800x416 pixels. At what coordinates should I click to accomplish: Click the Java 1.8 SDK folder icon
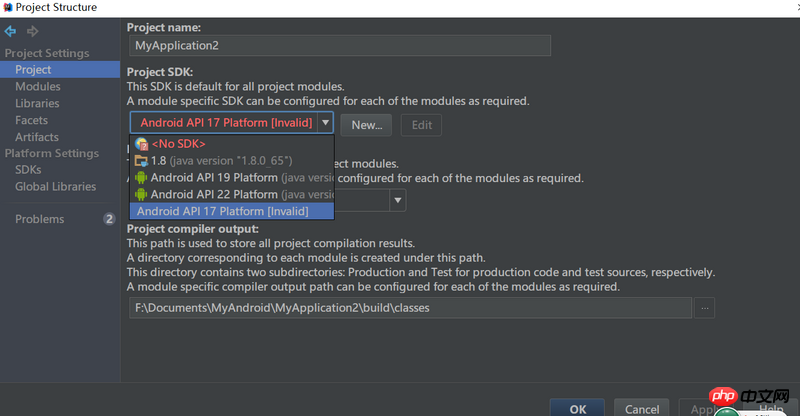pos(141,161)
